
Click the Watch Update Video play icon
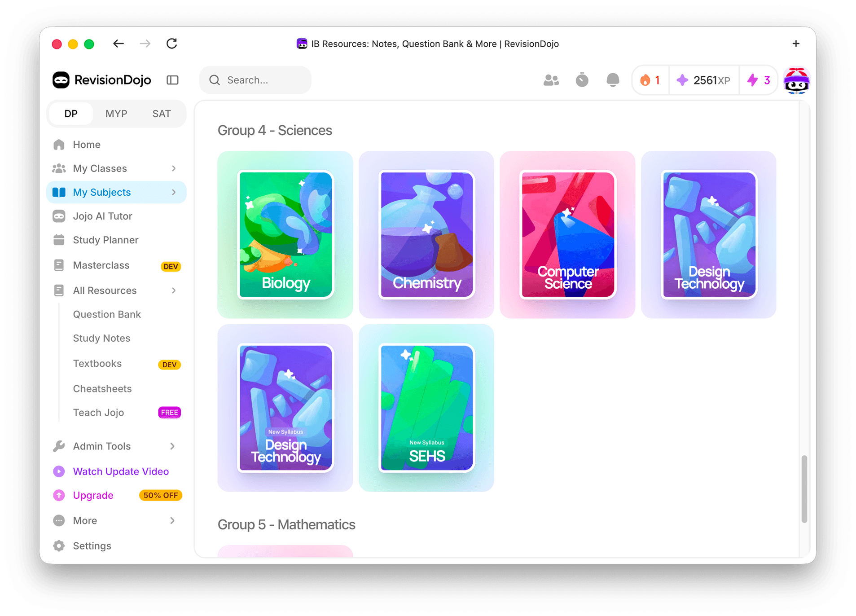tap(59, 471)
